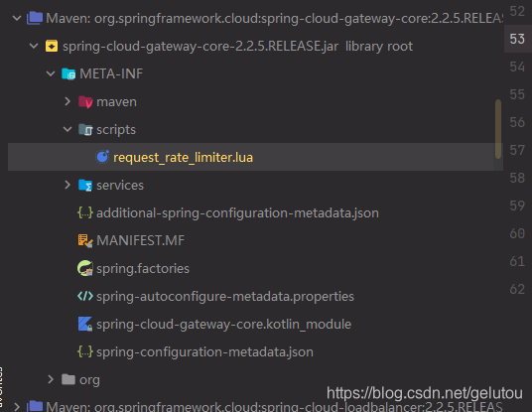The width and height of the screenshot is (532, 412).
Task: Expand the org package folder
Action: point(51,379)
